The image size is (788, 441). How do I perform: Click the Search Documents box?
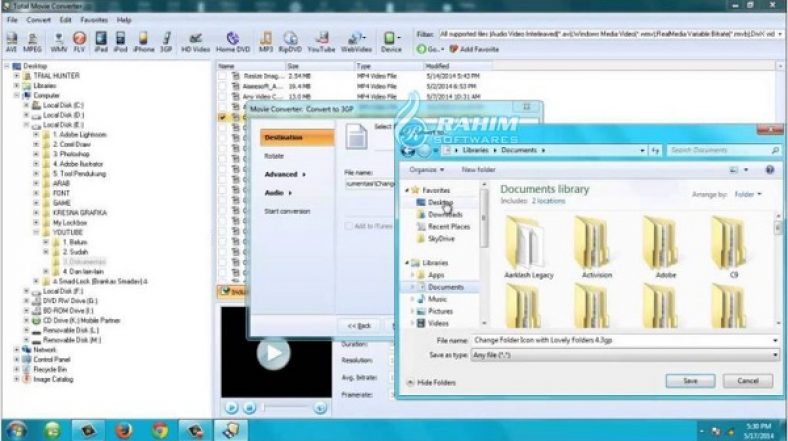[724, 150]
